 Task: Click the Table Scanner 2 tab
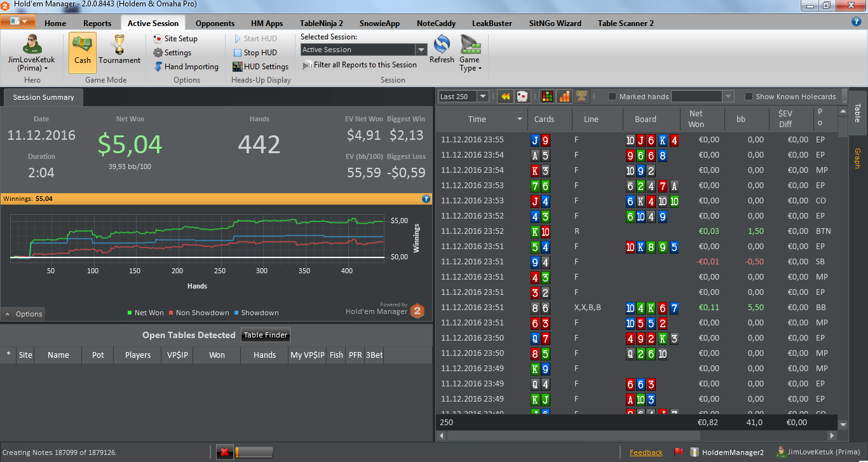pyautogui.click(x=625, y=24)
